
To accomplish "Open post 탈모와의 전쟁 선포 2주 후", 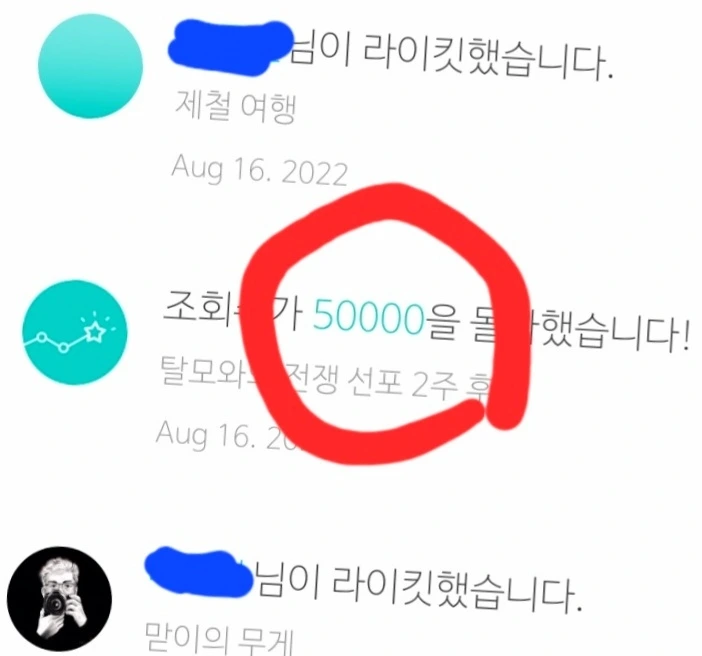I will point(326,381).
